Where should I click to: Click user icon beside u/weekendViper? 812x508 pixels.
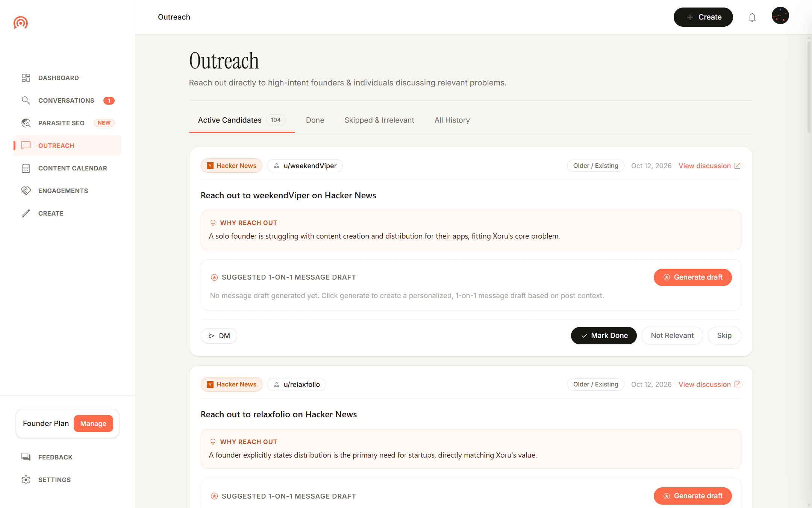click(277, 166)
